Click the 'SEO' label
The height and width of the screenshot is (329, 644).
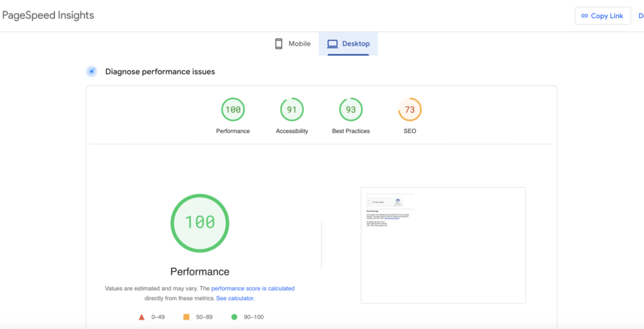pyautogui.click(x=410, y=131)
